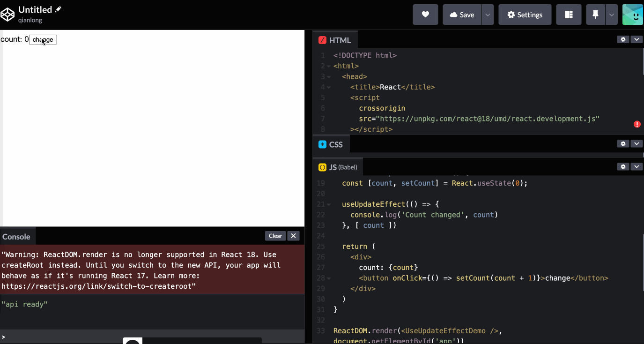Collapse the <html> block at line 2
This screenshot has height=344, width=644.
tap(329, 66)
